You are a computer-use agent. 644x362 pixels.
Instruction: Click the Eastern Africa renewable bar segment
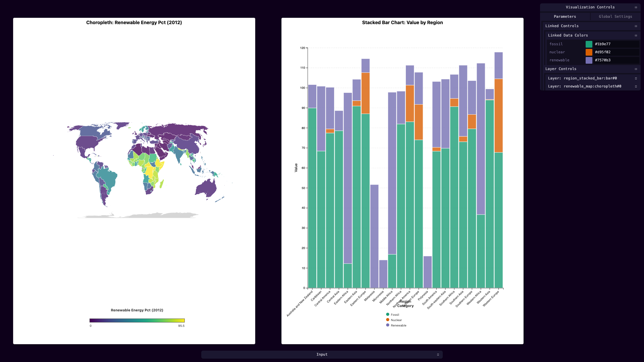coord(348,178)
